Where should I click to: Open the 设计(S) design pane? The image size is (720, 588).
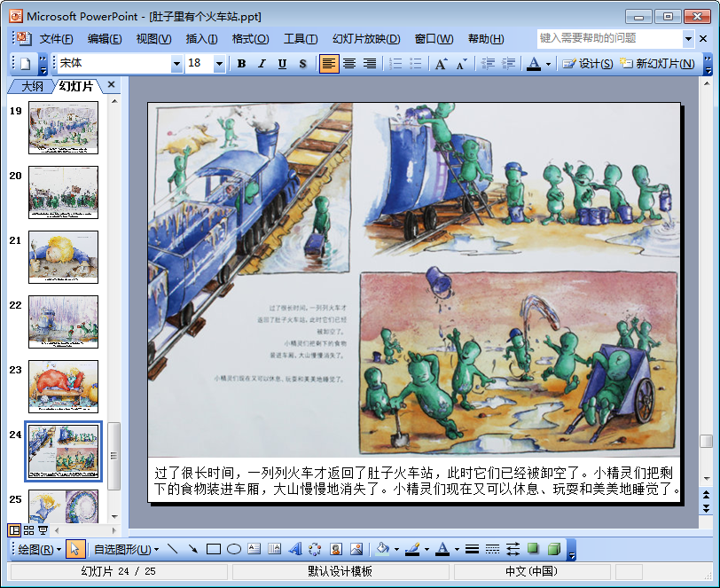[588, 63]
